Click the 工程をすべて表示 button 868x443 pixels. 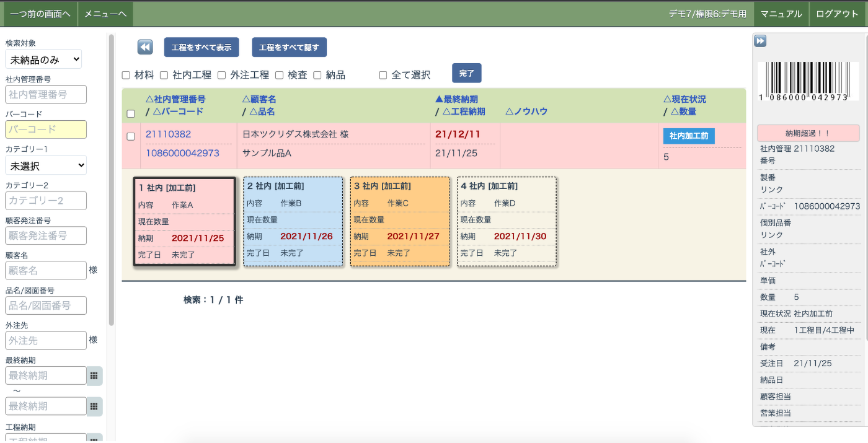click(201, 47)
